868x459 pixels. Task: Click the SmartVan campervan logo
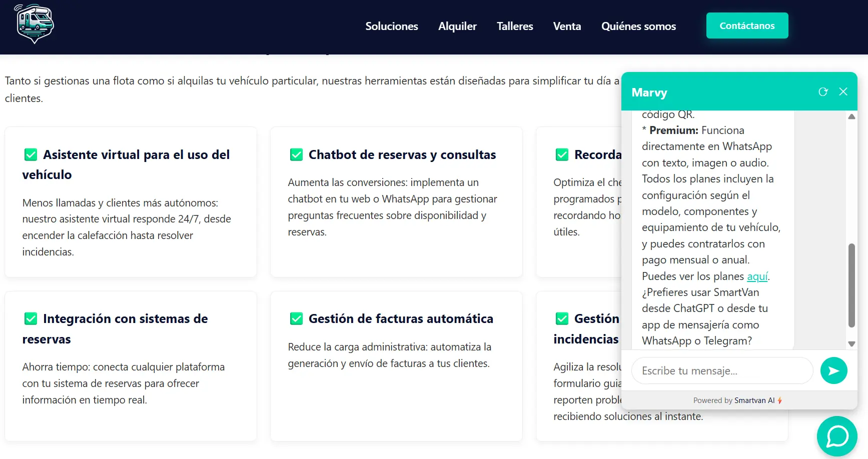tap(34, 24)
